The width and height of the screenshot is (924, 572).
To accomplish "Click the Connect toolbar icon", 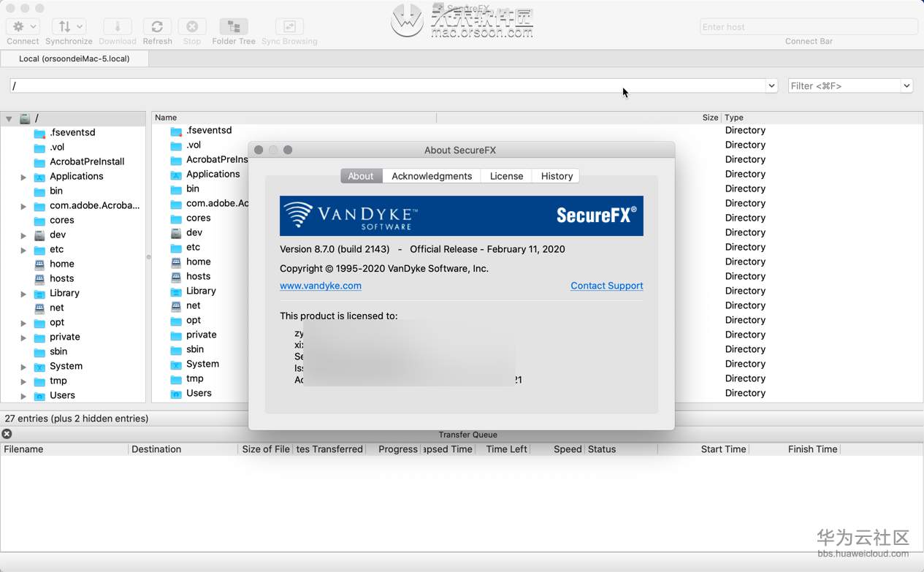I will coord(23,26).
